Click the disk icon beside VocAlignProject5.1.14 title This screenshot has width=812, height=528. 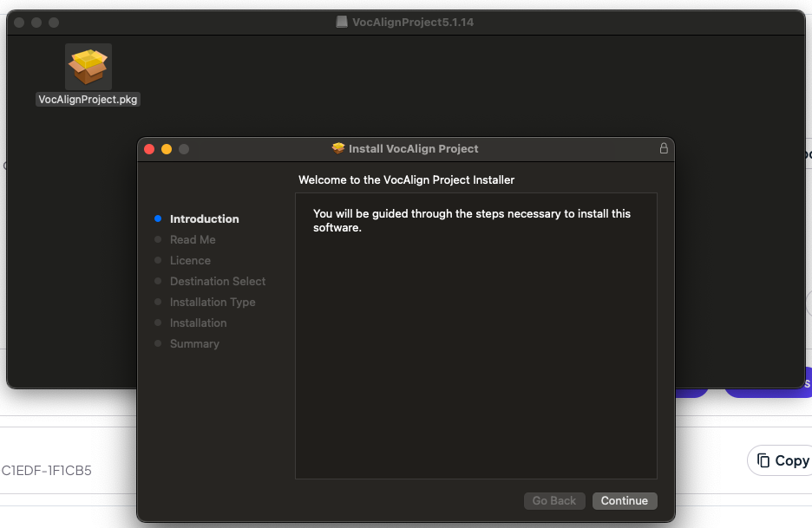click(x=343, y=23)
